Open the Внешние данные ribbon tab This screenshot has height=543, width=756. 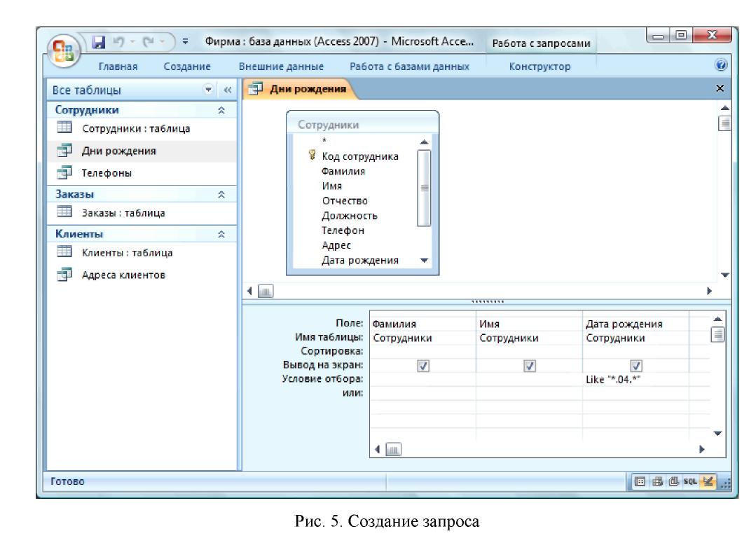(x=281, y=67)
